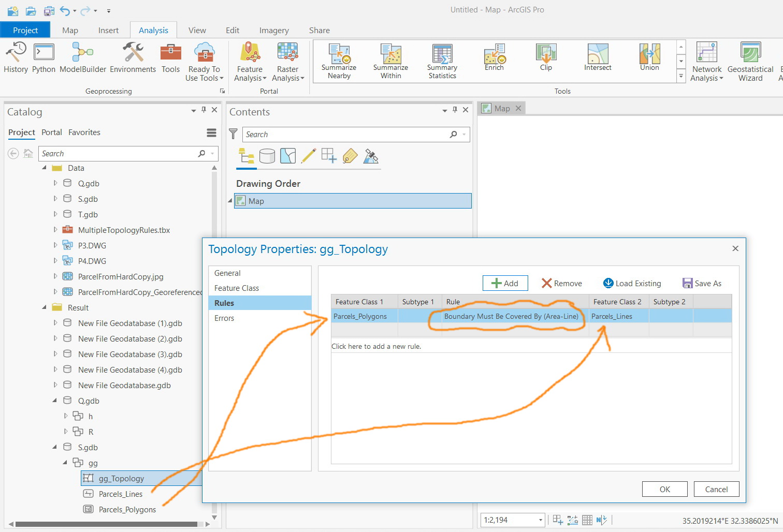The height and width of the screenshot is (532, 783).
Task: Select Parcels_Lines in the Catalog tree
Action: tap(120, 494)
